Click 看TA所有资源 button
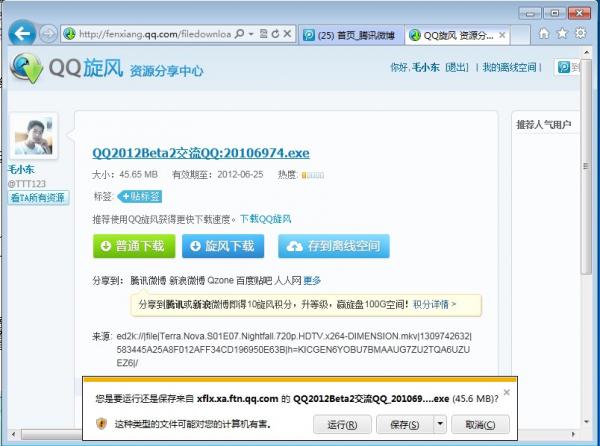This screenshot has width=600, height=446. click(38, 198)
